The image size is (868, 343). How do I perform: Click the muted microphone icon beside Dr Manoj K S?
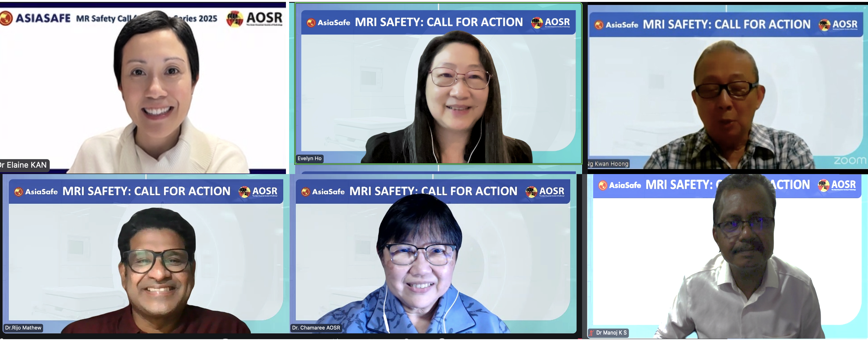pyautogui.click(x=591, y=333)
